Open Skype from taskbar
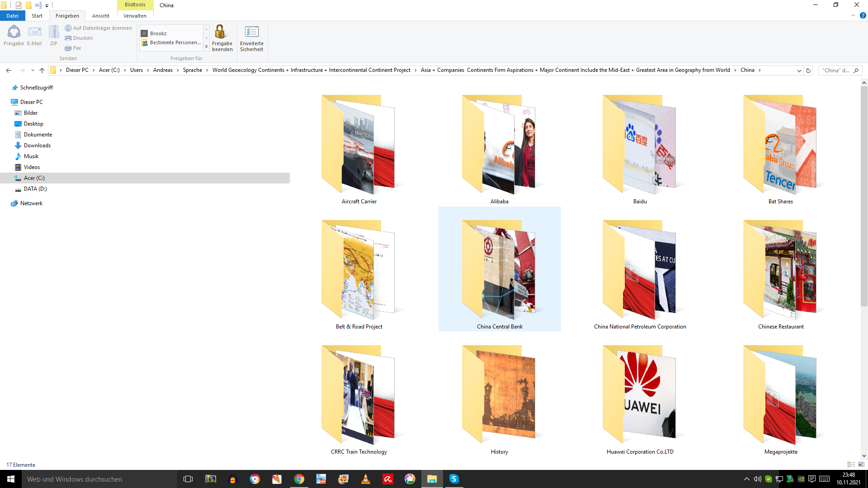 click(x=454, y=479)
